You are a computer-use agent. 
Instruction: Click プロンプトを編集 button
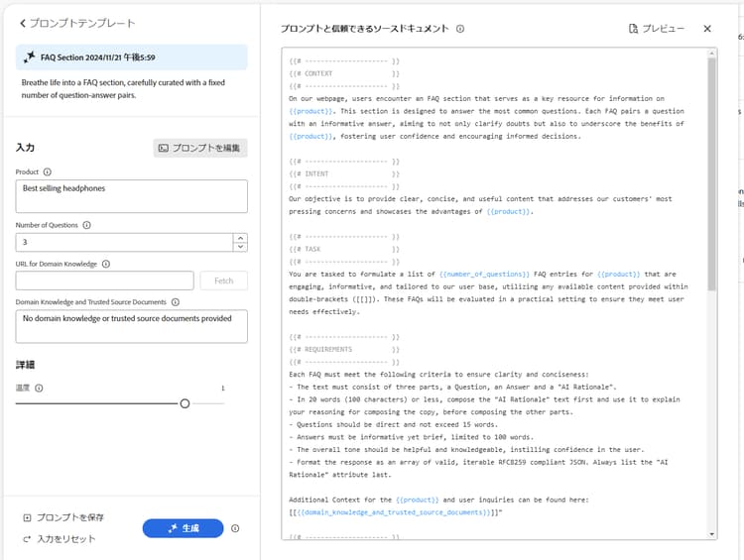[x=200, y=148]
